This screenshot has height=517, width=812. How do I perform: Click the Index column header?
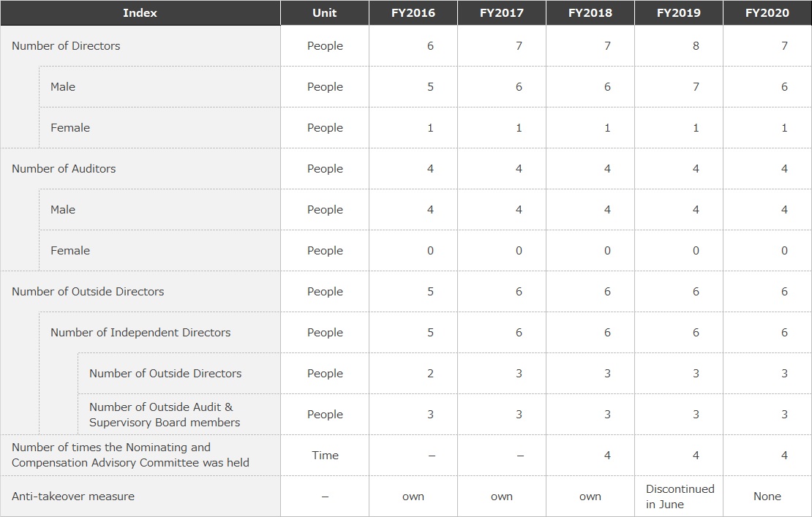140,13
